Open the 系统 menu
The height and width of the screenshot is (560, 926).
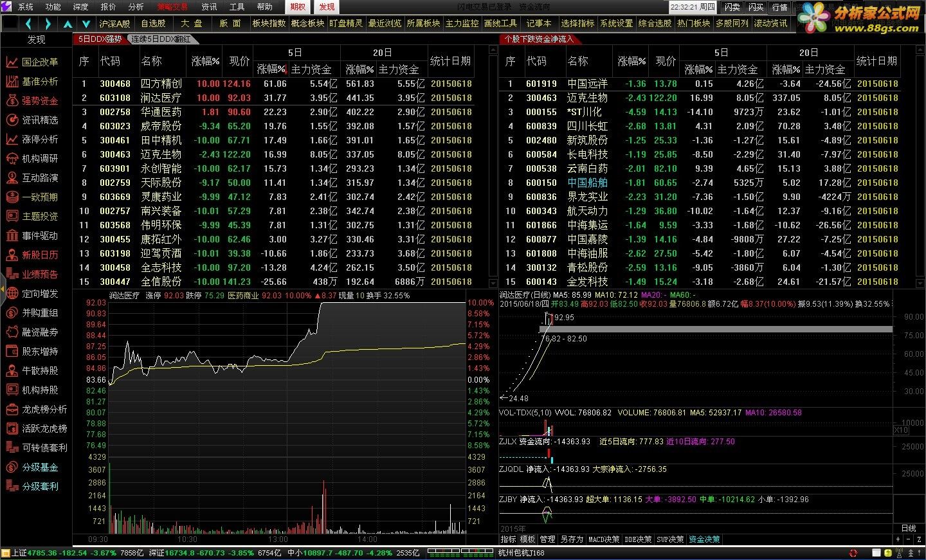(x=25, y=7)
